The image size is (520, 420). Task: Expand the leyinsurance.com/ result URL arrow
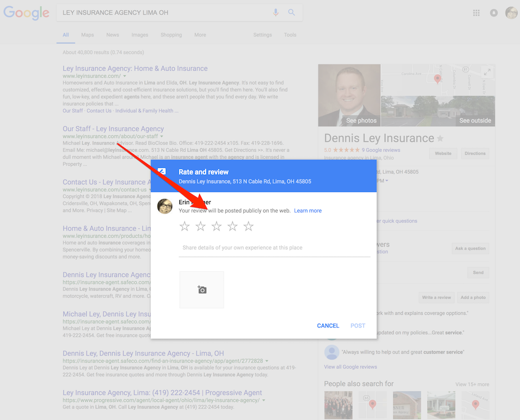pyautogui.click(x=125, y=76)
